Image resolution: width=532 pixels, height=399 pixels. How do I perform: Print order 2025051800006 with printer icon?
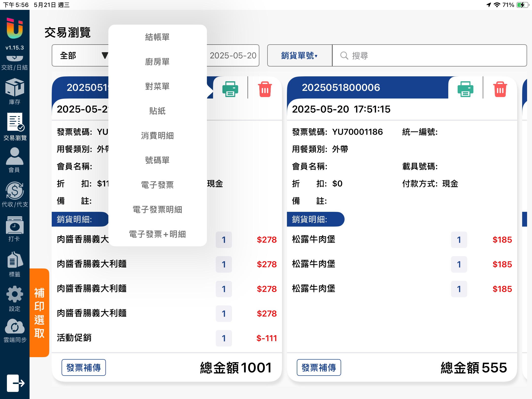coord(465,89)
